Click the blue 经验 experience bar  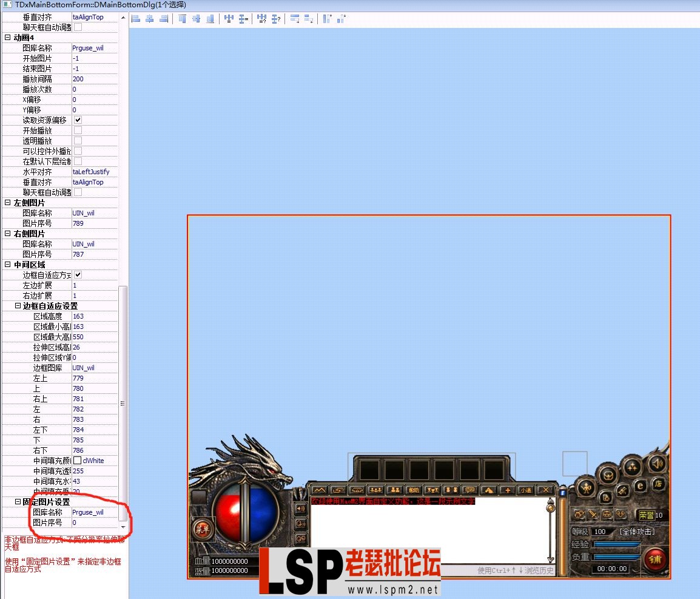[616, 544]
